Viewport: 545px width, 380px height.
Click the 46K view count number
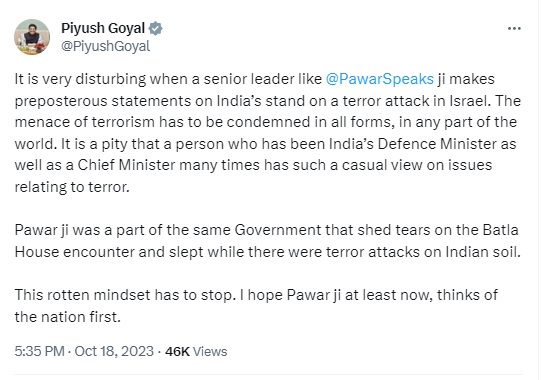(x=177, y=351)
